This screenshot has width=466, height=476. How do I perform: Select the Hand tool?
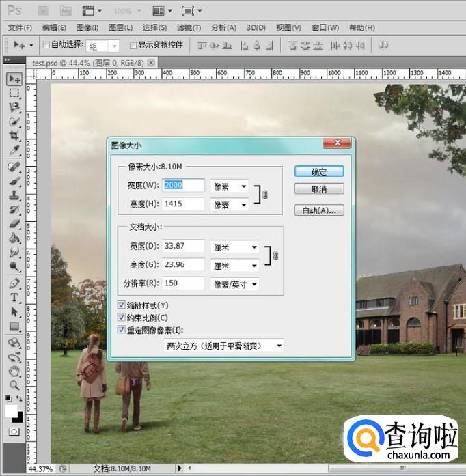[14, 371]
